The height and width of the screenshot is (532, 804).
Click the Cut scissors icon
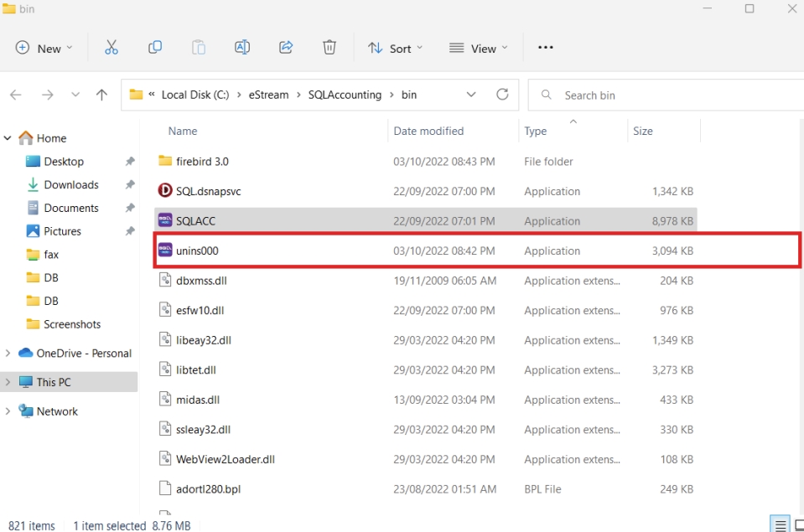pos(112,48)
